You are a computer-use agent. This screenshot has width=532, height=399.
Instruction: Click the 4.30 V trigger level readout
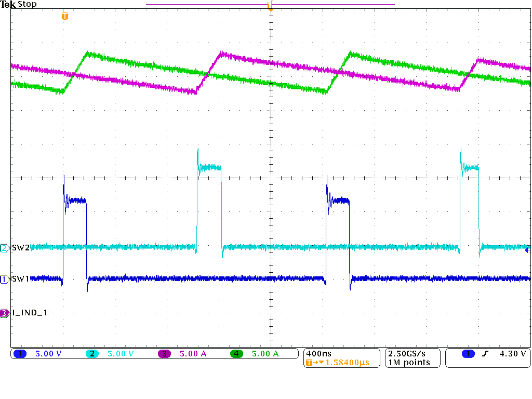512,354
